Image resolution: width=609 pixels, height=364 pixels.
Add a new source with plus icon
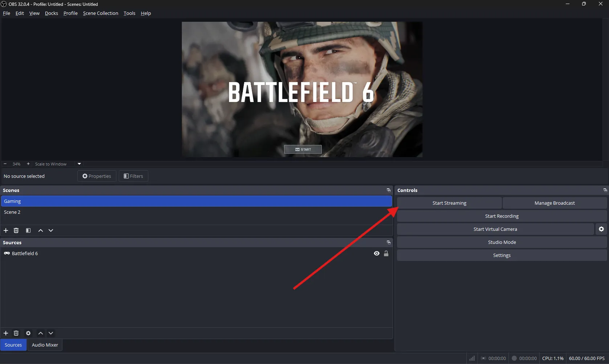(x=6, y=333)
